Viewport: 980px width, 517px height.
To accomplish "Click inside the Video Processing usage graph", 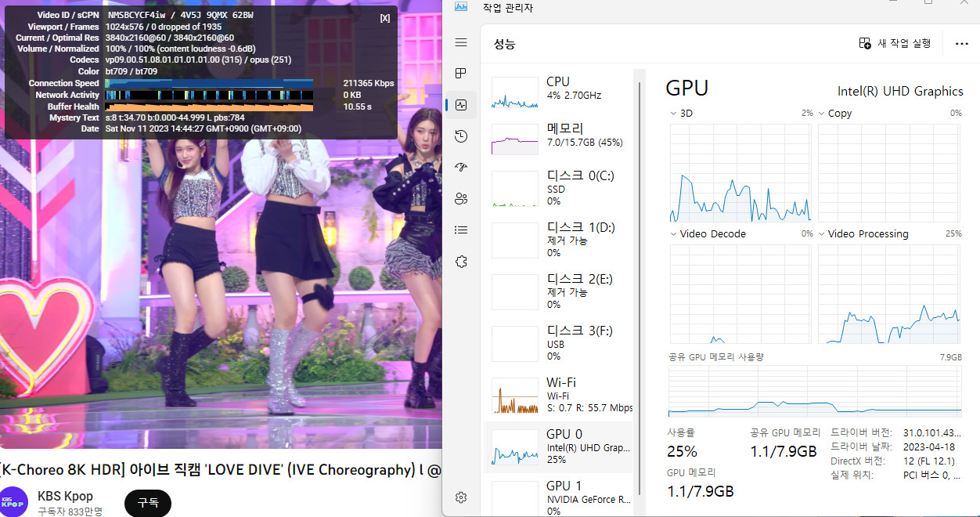I will [x=889, y=294].
